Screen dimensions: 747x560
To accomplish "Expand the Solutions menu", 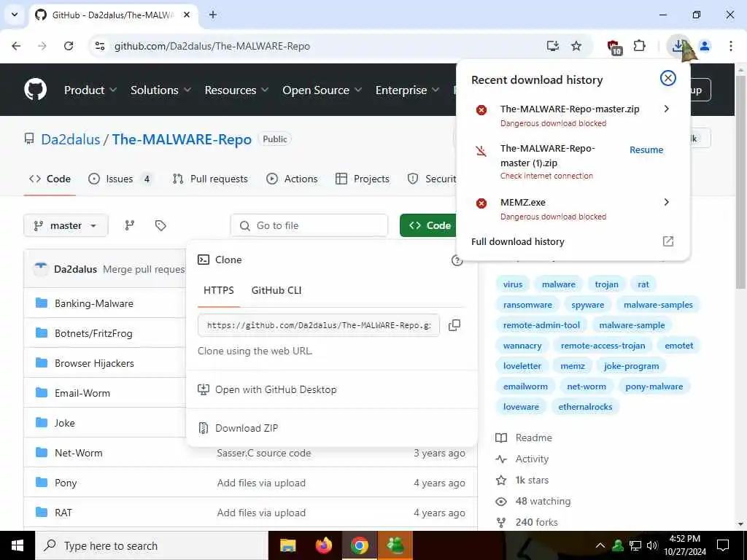I will 160,90.
